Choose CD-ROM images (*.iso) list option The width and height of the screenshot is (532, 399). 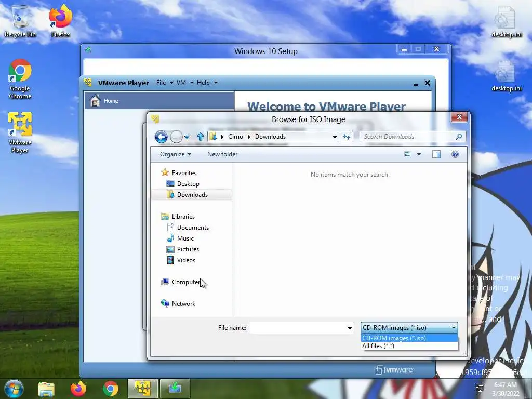point(409,338)
